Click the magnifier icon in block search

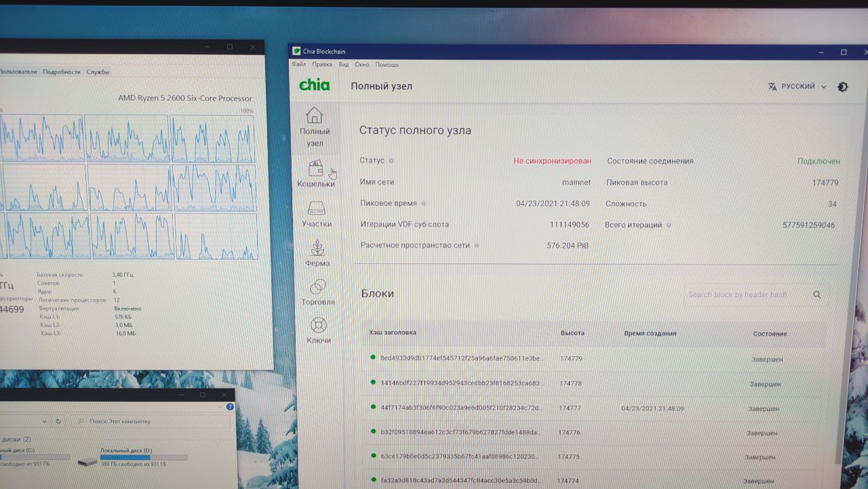click(817, 294)
